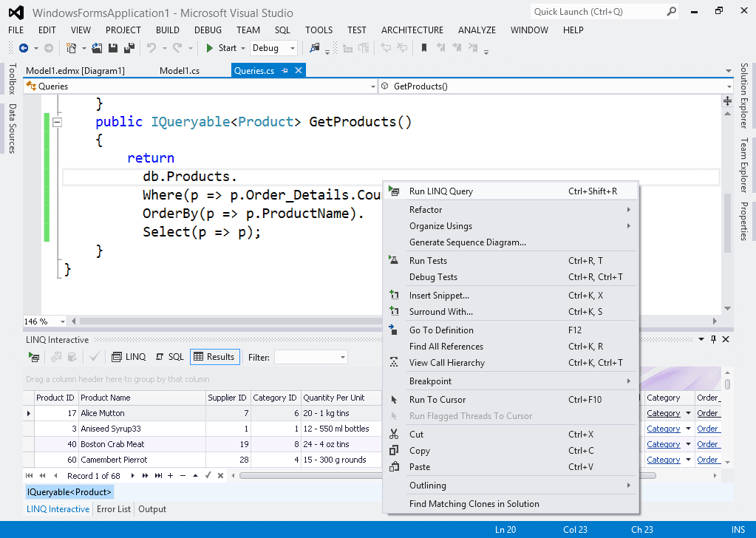Click the Category link in Aniseed Syrup33 row

tap(664, 429)
